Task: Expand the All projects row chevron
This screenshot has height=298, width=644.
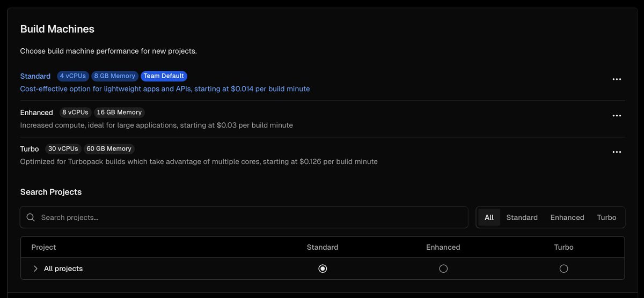Action: tap(35, 269)
